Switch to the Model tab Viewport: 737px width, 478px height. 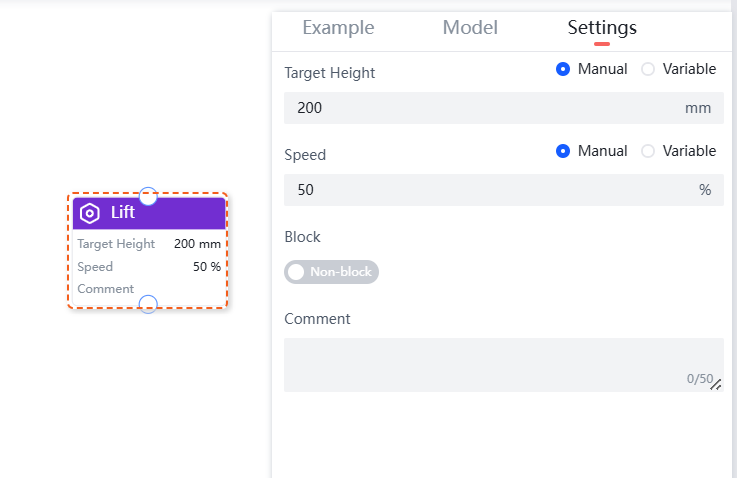point(470,28)
